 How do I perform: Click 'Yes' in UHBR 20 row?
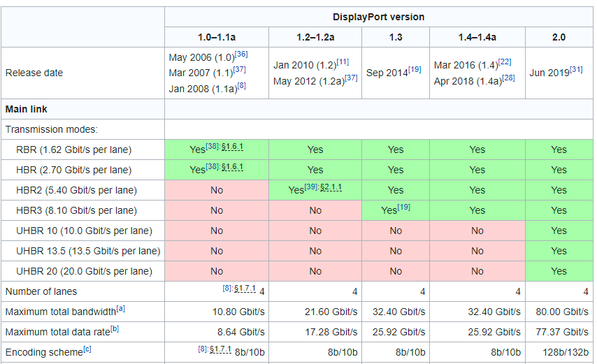[559, 271]
